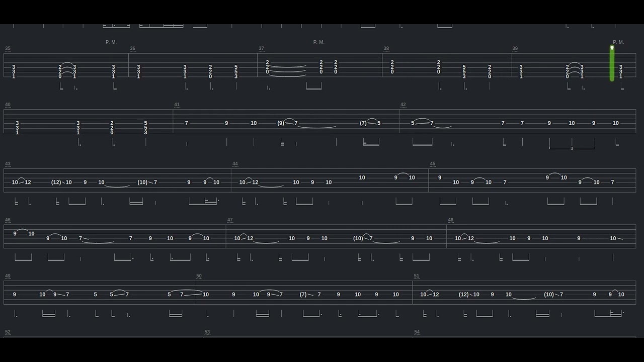Image resolution: width=644 pixels, height=362 pixels.
Task: Select ghost note (7) in measure 50
Action: tap(303, 295)
